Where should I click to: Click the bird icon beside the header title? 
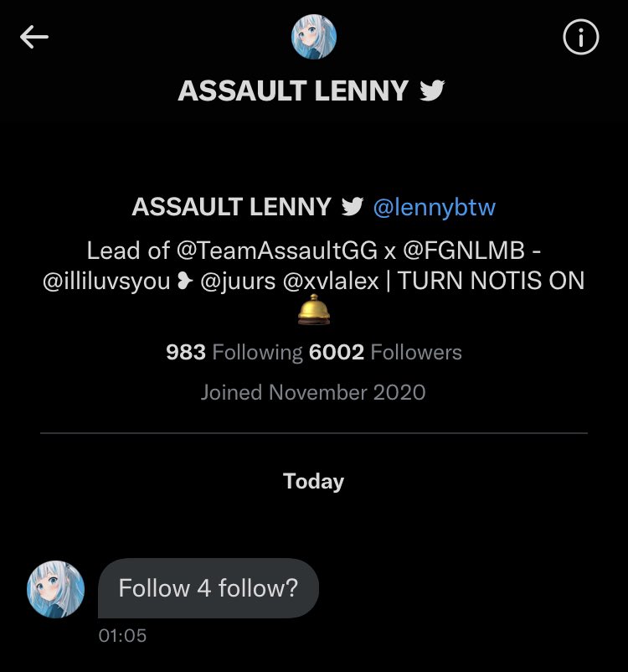[432, 90]
